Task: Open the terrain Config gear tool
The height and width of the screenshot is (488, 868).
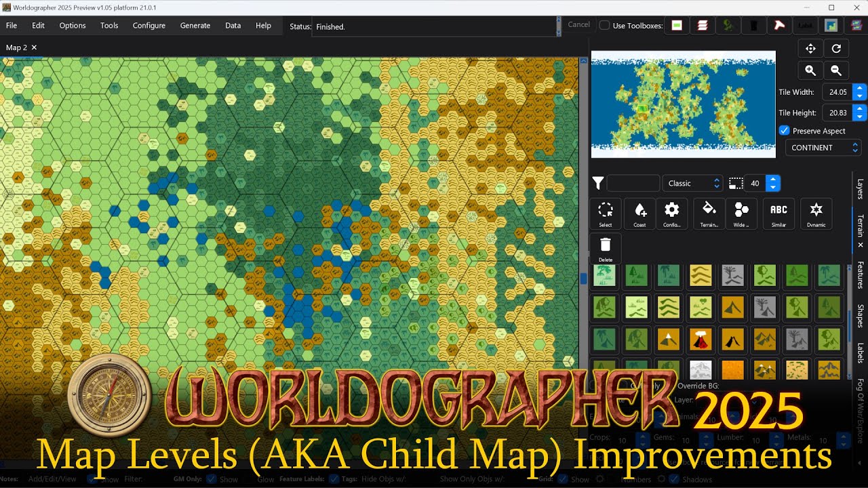Action: [x=672, y=213]
